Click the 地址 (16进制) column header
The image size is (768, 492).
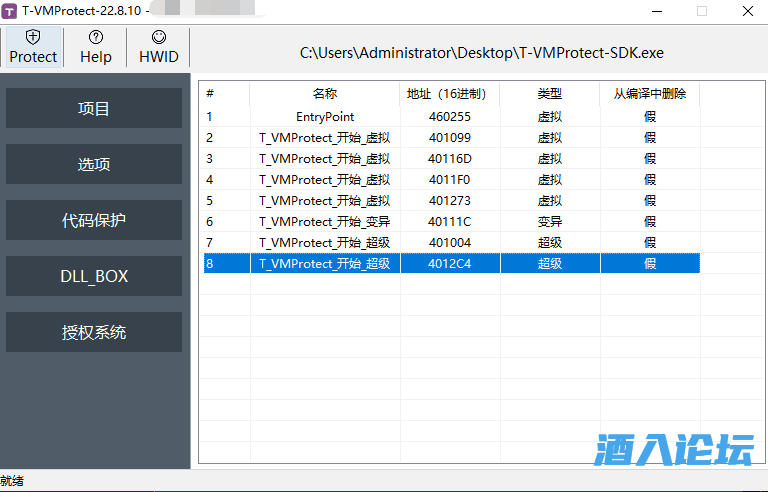(449, 94)
